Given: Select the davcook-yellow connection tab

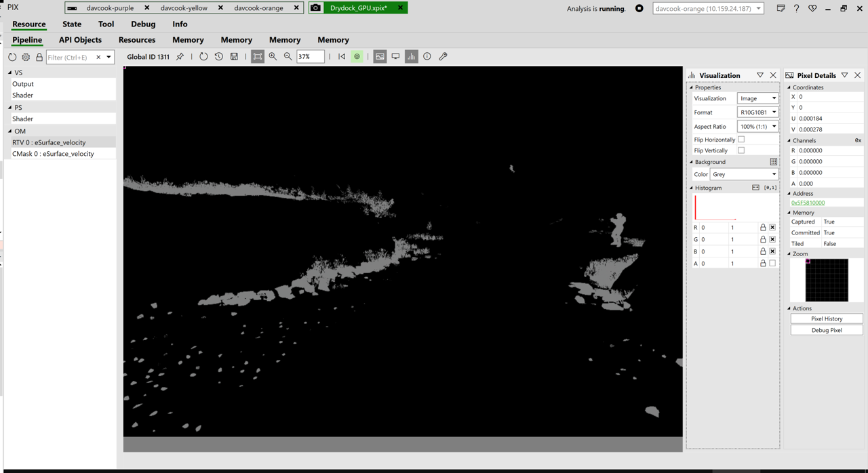Looking at the screenshot, I should pos(184,8).
